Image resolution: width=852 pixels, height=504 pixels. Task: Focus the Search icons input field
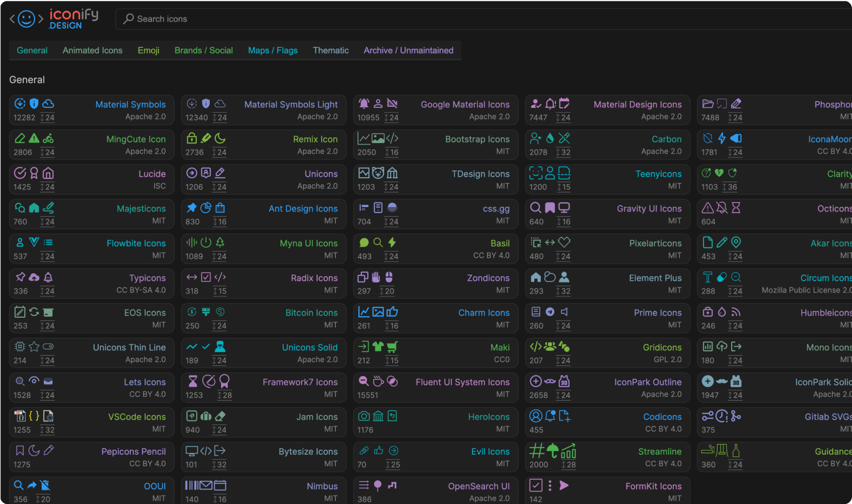pyautogui.click(x=483, y=19)
